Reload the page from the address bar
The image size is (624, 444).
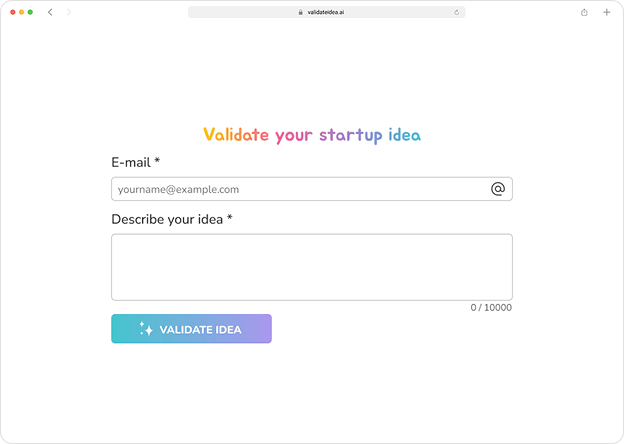point(457,12)
